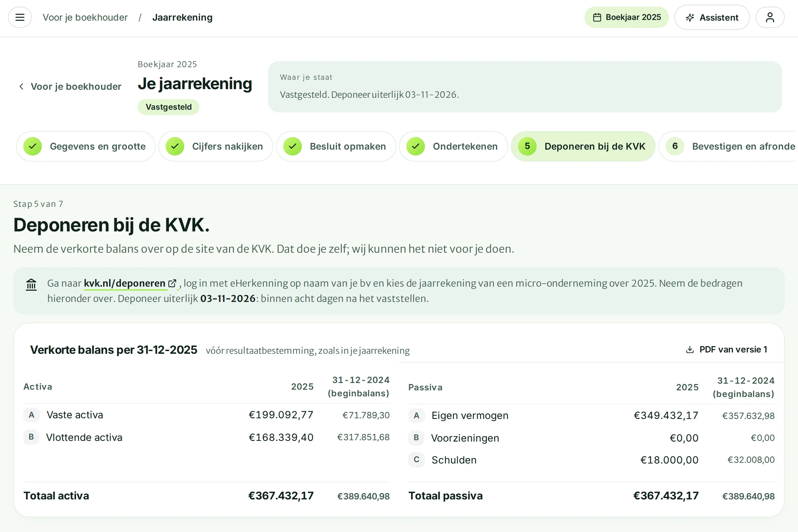Click the green checkmark on 'Besluit opmaken'

tap(293, 146)
